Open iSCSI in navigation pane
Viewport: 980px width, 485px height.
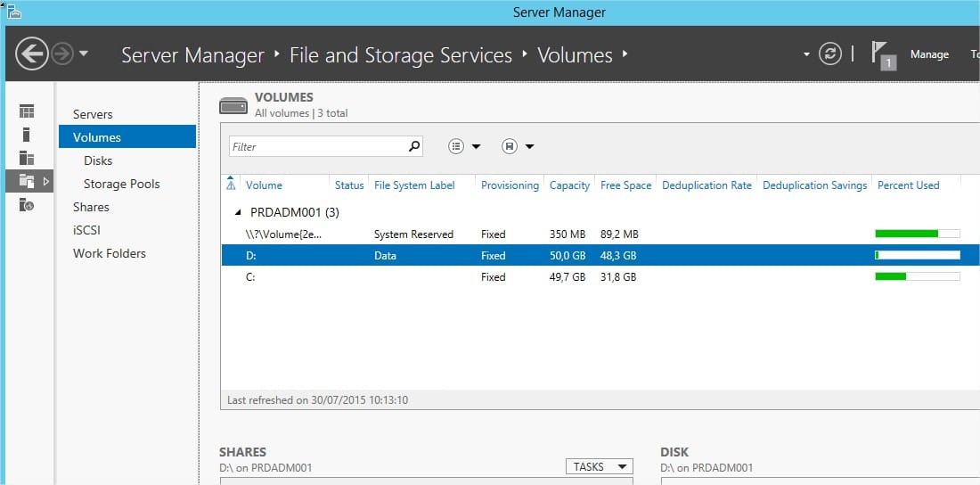[86, 230]
